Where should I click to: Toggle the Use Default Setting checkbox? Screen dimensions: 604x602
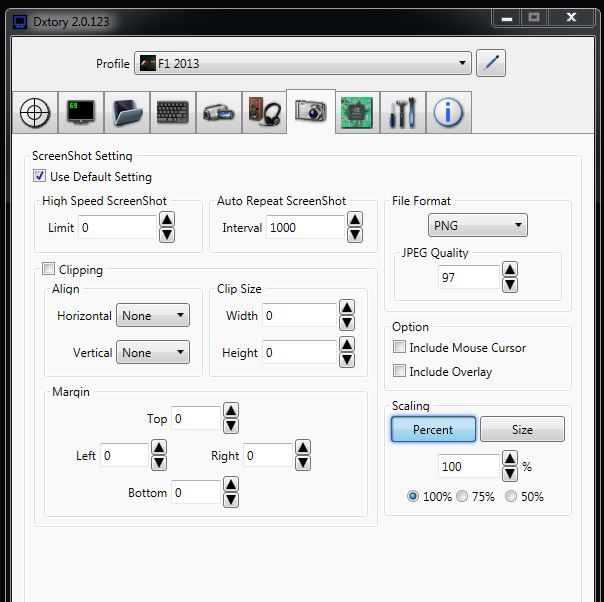coord(39,176)
